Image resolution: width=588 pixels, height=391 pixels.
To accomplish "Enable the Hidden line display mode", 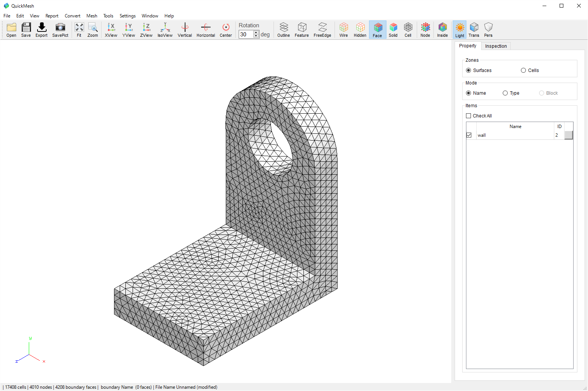I will point(360,30).
